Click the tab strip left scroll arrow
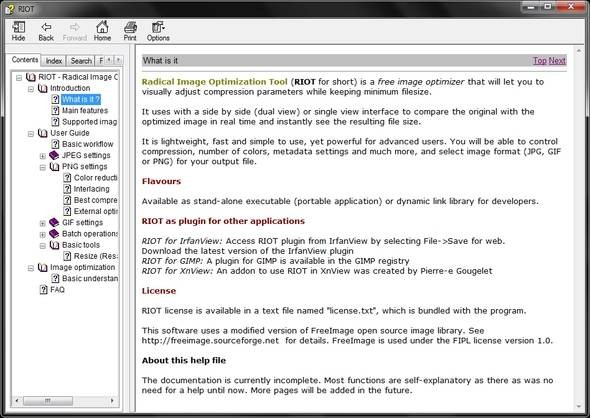Screen dimensions: 590x418 coord(109,60)
